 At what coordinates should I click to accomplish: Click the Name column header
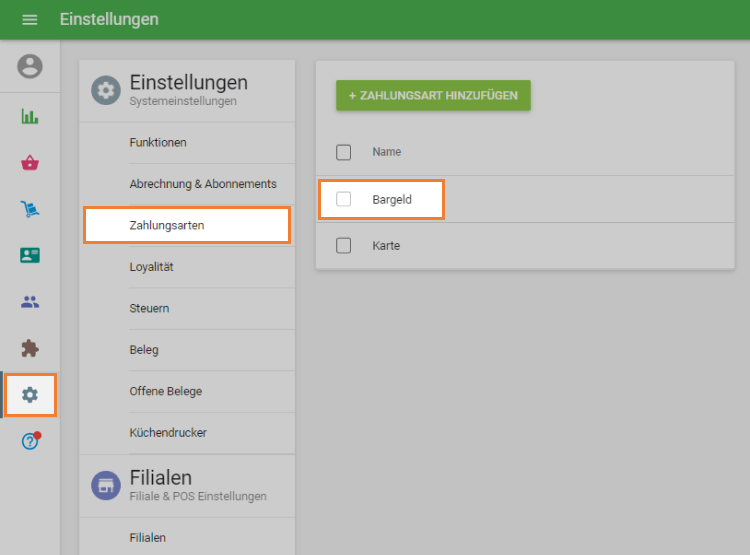[x=386, y=152]
